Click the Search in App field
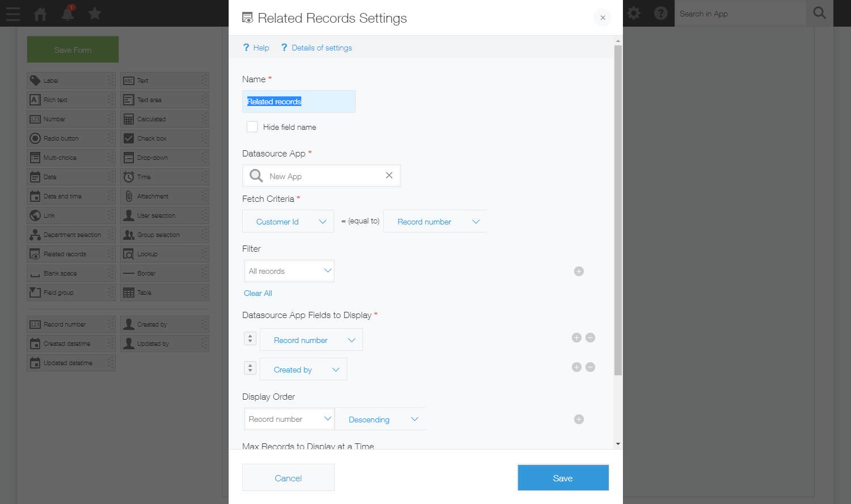Image resolution: width=851 pixels, height=504 pixels. 740,14
